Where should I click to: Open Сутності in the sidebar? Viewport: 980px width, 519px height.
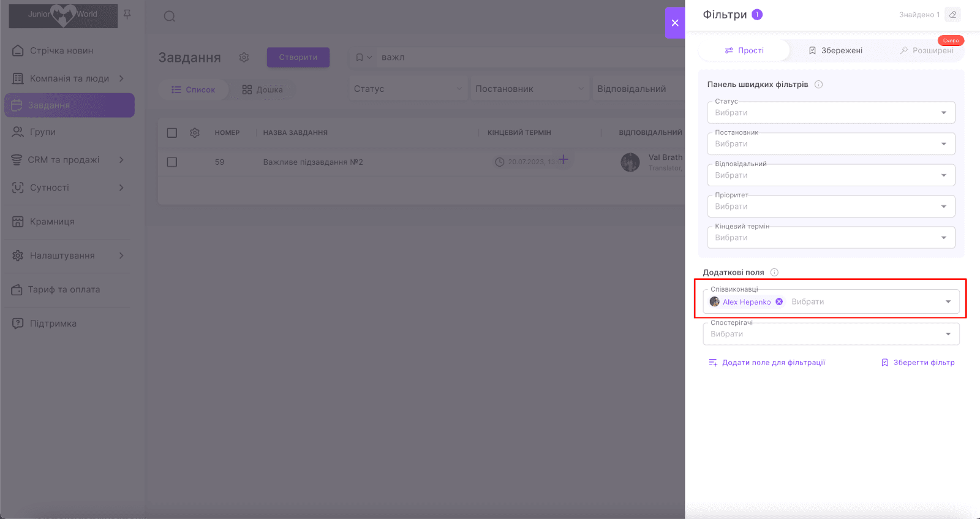pos(49,188)
